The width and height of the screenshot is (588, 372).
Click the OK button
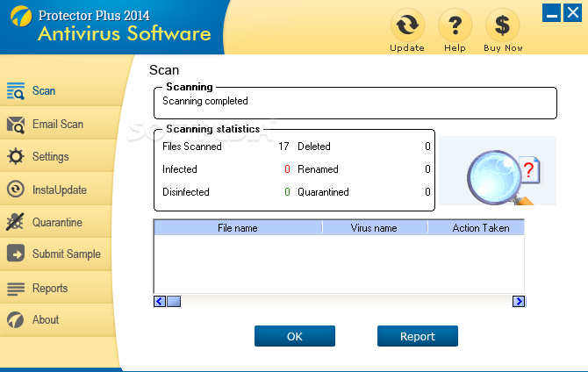[295, 336]
